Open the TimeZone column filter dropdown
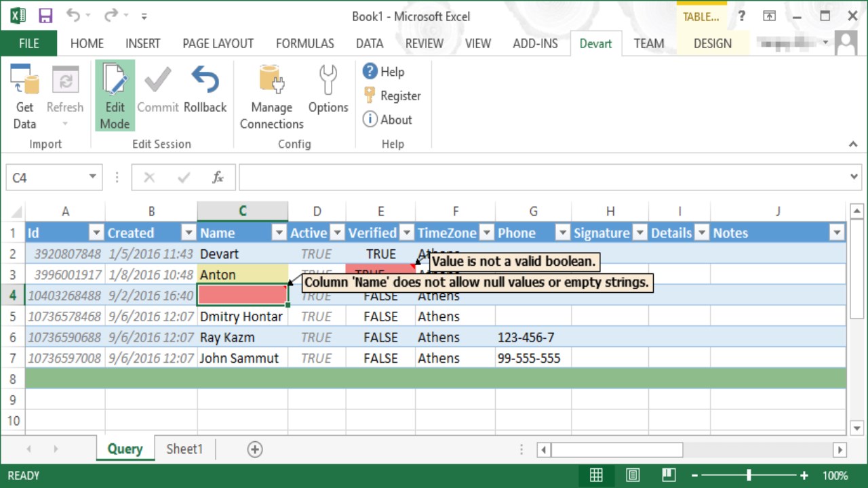Image resolution: width=868 pixels, height=488 pixels. click(486, 233)
